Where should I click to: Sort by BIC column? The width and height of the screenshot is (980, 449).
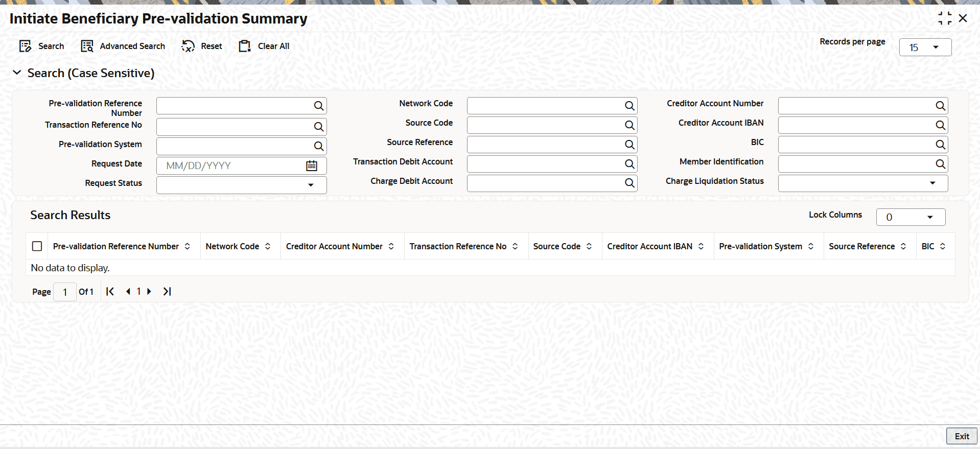943,246
